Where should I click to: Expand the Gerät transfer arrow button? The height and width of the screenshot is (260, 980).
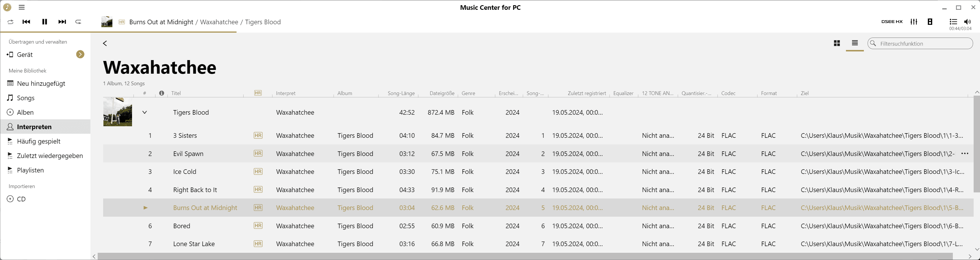point(80,54)
